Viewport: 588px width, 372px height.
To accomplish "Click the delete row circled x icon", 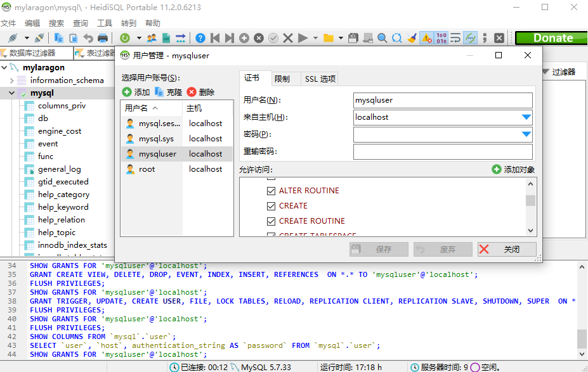I will pos(259,38).
